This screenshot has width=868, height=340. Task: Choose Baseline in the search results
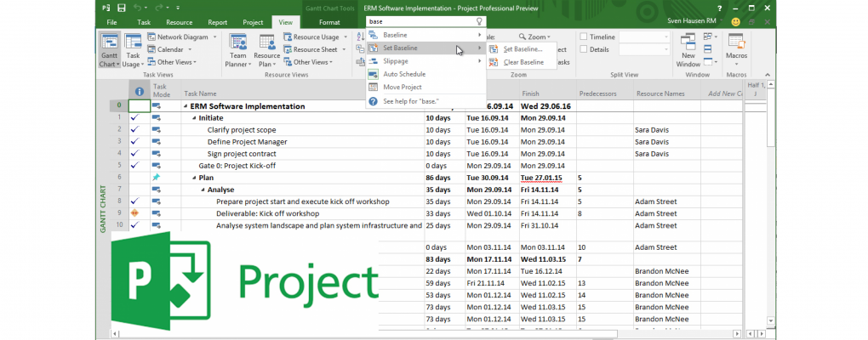click(x=425, y=35)
